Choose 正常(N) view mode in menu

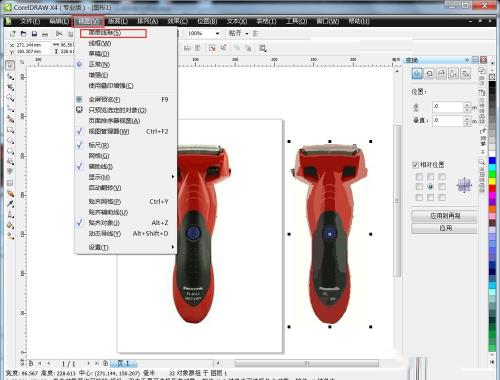125,64
